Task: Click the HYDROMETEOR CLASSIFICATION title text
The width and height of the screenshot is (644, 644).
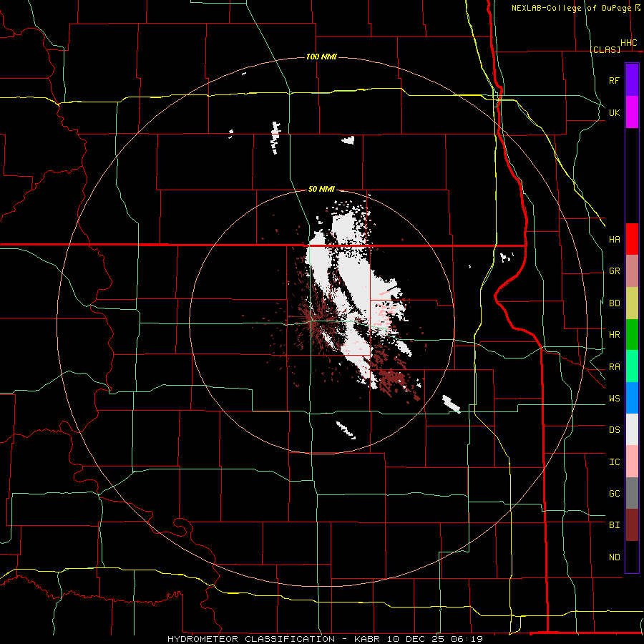Action: [251, 639]
